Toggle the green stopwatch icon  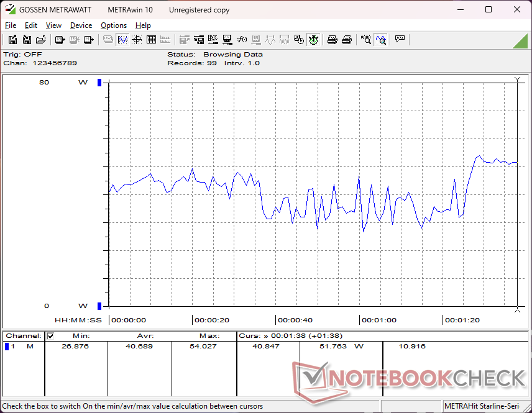313,40
